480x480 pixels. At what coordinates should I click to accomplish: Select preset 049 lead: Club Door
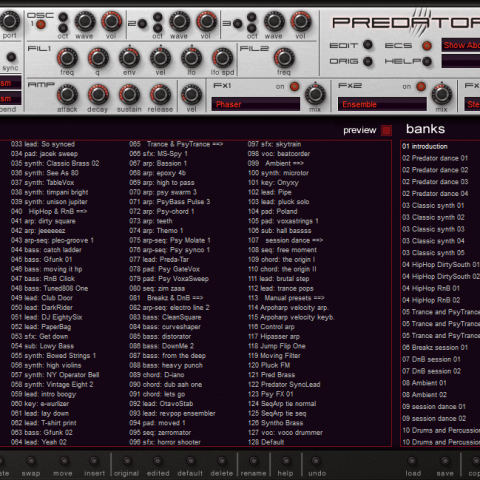coord(42,298)
